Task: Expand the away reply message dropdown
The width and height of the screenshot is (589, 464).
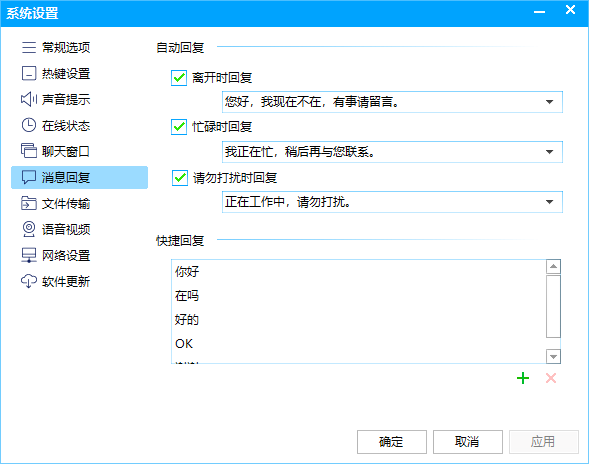Action: (x=550, y=102)
